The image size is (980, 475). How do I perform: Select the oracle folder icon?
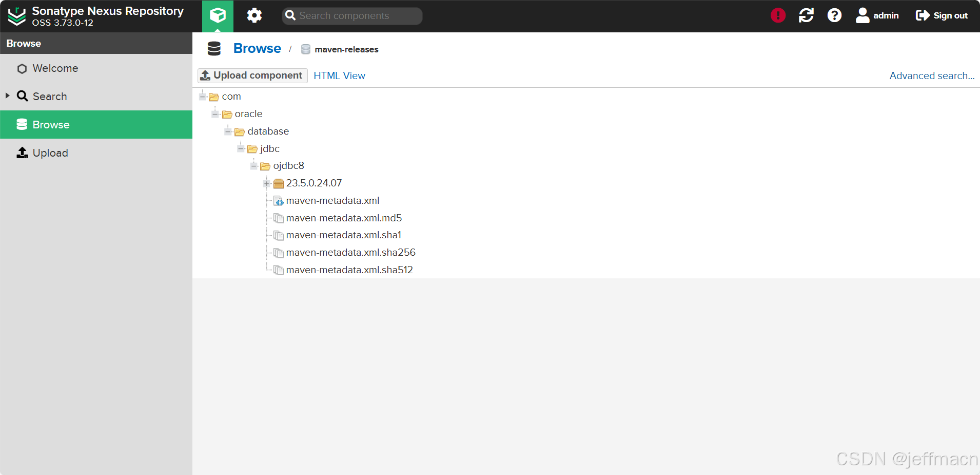(227, 114)
